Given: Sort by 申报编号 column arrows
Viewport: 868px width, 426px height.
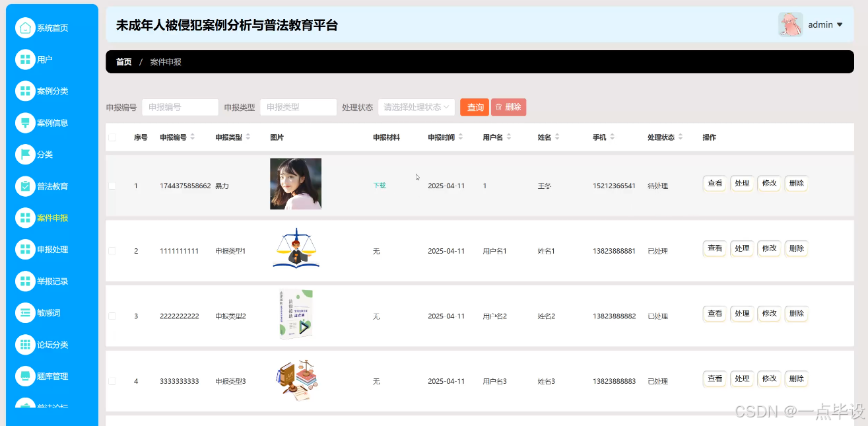Looking at the screenshot, I should pos(193,137).
